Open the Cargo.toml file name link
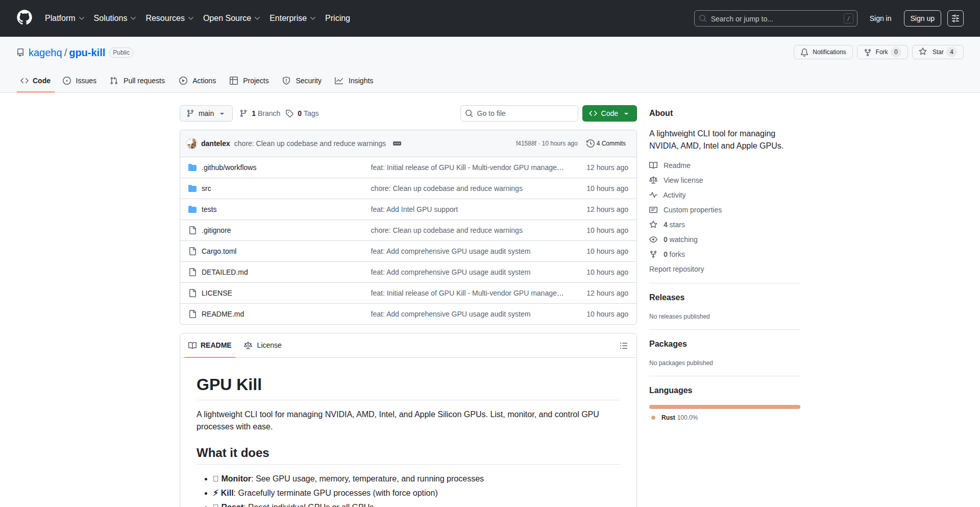Image resolution: width=980 pixels, height=507 pixels. (x=219, y=251)
